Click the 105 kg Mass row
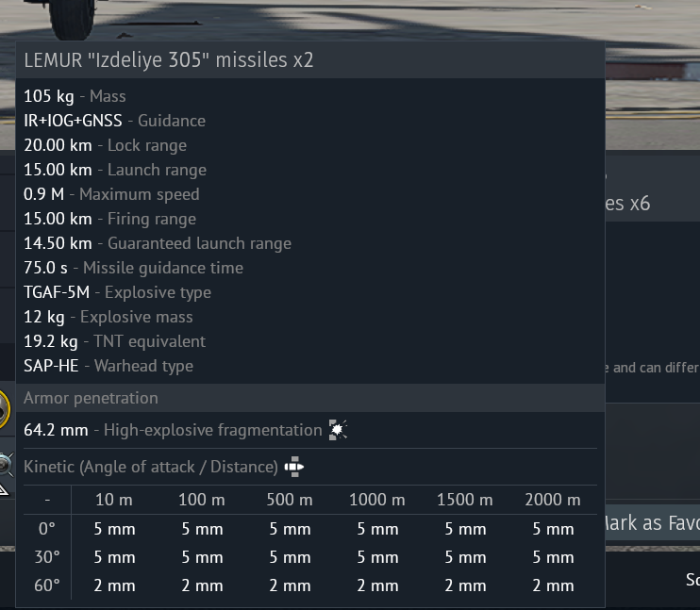The image size is (700, 610). (x=75, y=96)
